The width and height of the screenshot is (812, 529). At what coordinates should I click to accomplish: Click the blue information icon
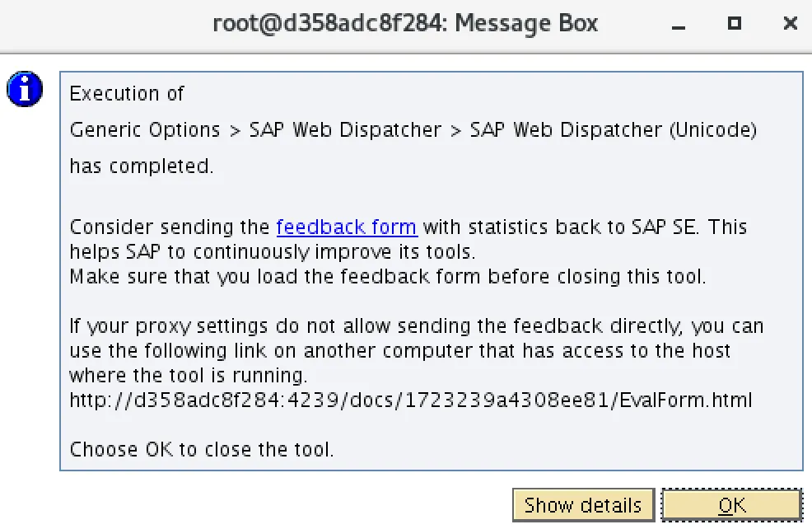click(x=25, y=89)
